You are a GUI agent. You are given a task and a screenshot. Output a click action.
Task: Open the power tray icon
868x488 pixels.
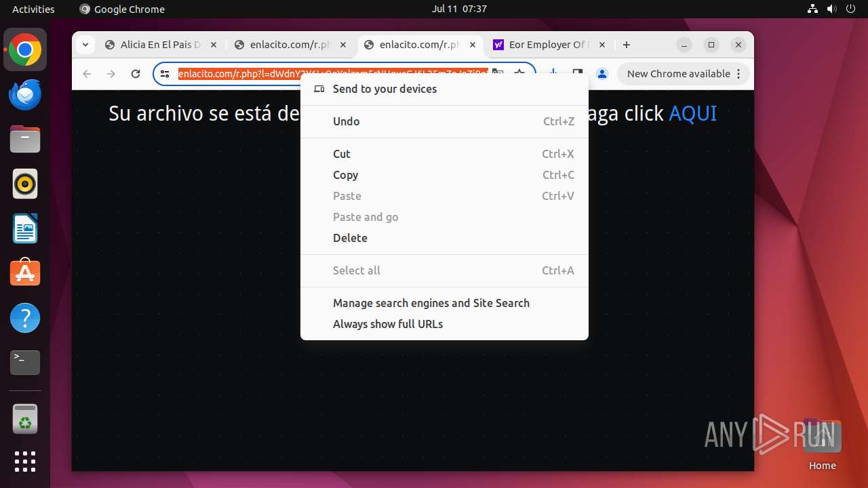[851, 9]
